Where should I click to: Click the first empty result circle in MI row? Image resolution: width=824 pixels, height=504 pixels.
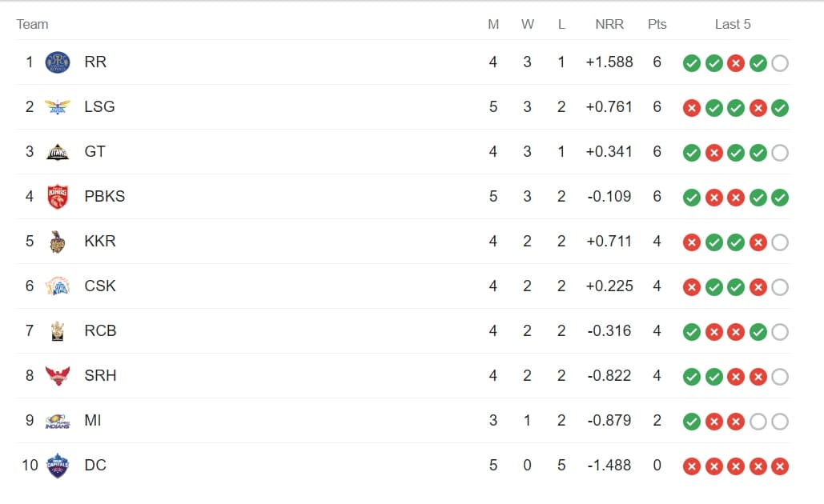[758, 422]
